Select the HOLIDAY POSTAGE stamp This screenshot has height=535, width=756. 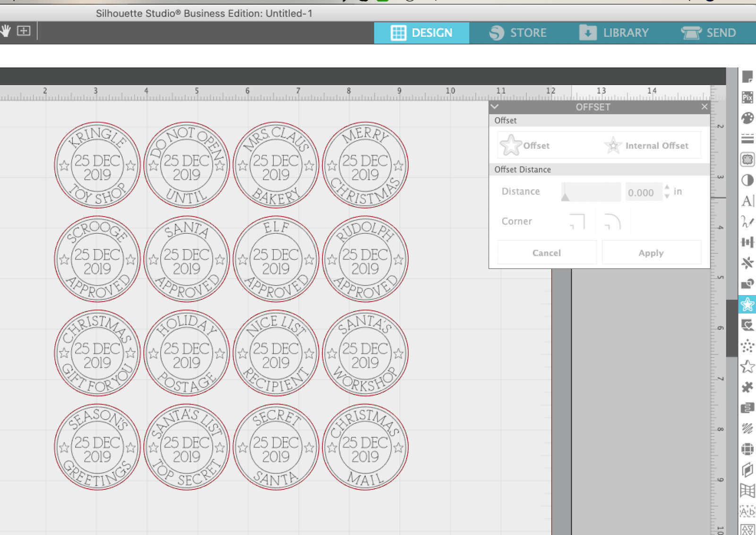[x=187, y=353]
